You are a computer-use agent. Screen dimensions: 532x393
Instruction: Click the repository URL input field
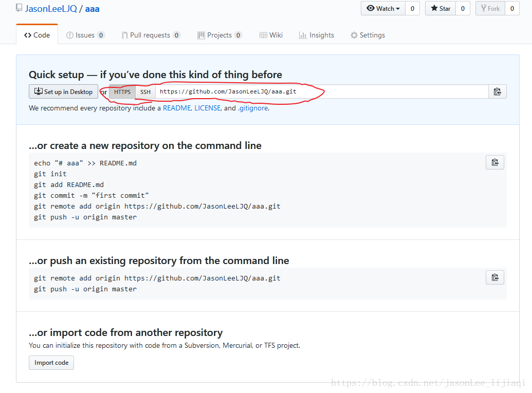[x=322, y=91]
